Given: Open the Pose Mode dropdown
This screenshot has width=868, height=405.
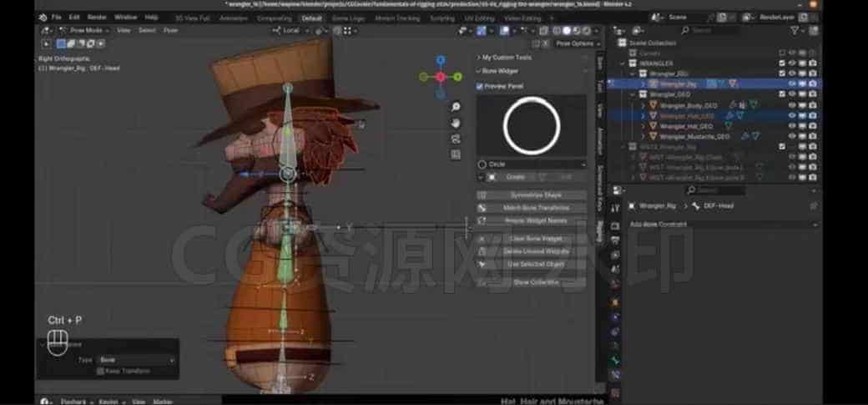Looking at the screenshot, I should click(x=84, y=30).
